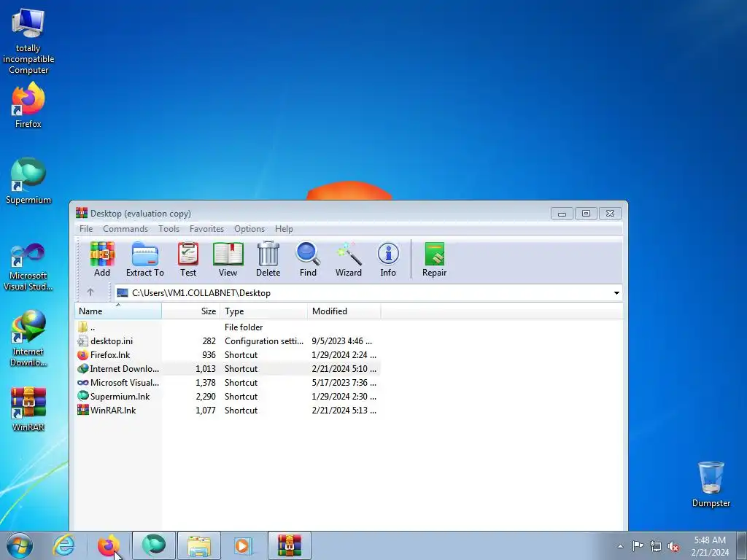Open the Windows Start orb

[x=20, y=545]
